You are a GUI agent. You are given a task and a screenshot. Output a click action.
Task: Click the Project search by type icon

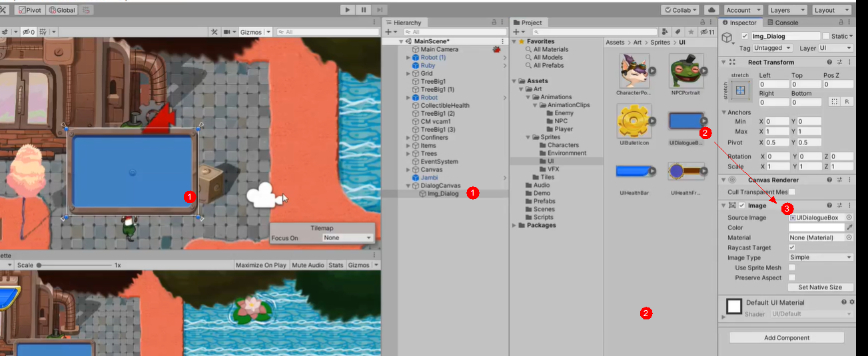pos(665,32)
